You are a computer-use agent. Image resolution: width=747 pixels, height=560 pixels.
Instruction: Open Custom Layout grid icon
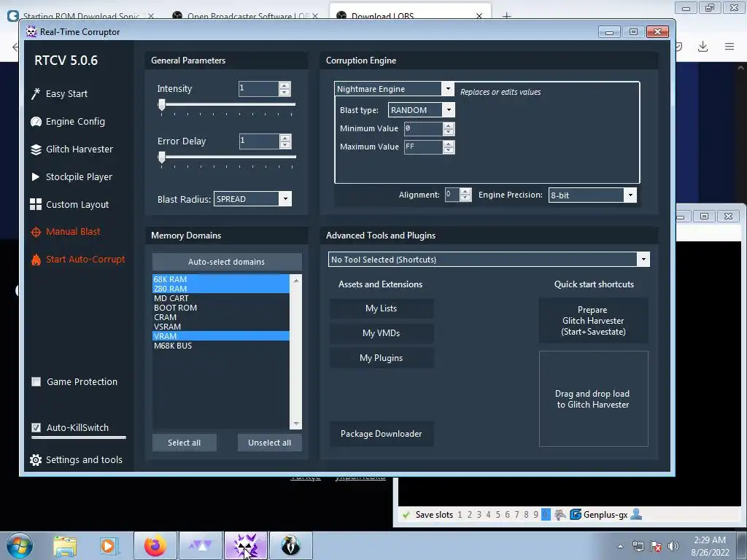(36, 204)
